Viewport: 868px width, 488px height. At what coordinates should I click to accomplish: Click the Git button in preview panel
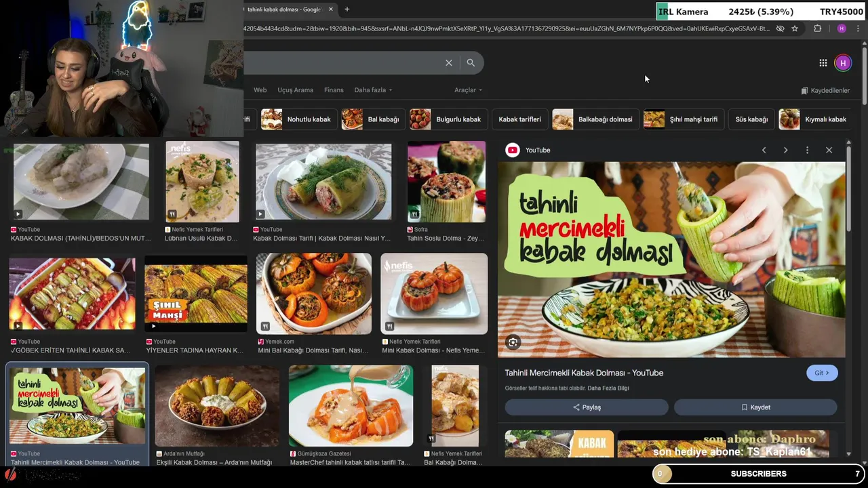coord(822,373)
